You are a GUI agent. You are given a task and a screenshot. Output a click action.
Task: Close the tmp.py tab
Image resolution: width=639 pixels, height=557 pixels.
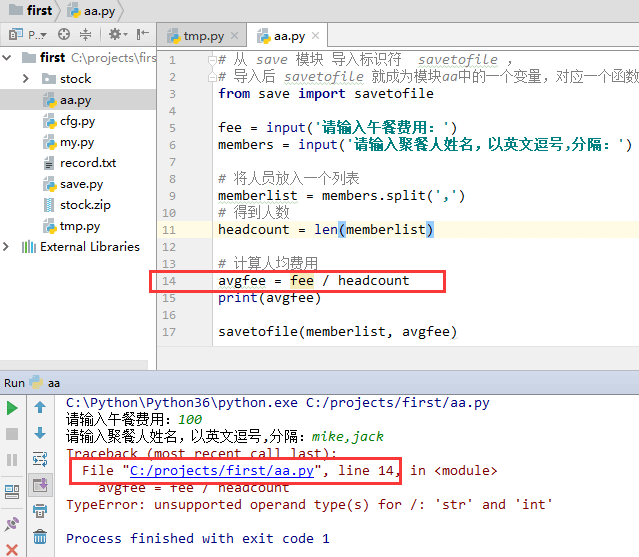pos(234,36)
